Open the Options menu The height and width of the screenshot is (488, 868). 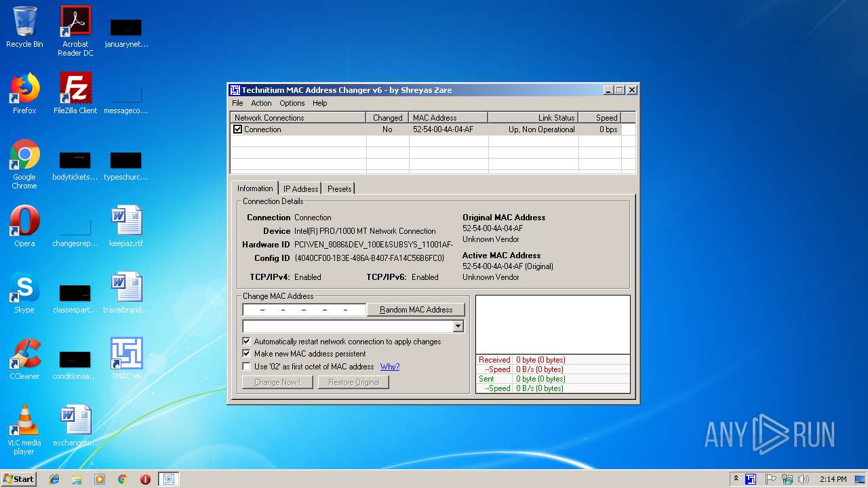click(x=292, y=103)
